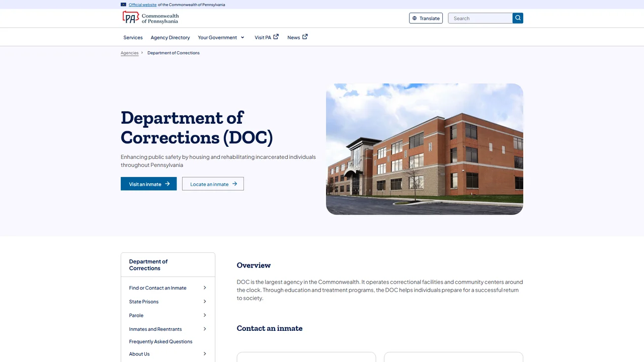The width and height of the screenshot is (644, 362).
Task: Click into the Search input field
Action: pyautogui.click(x=480, y=18)
